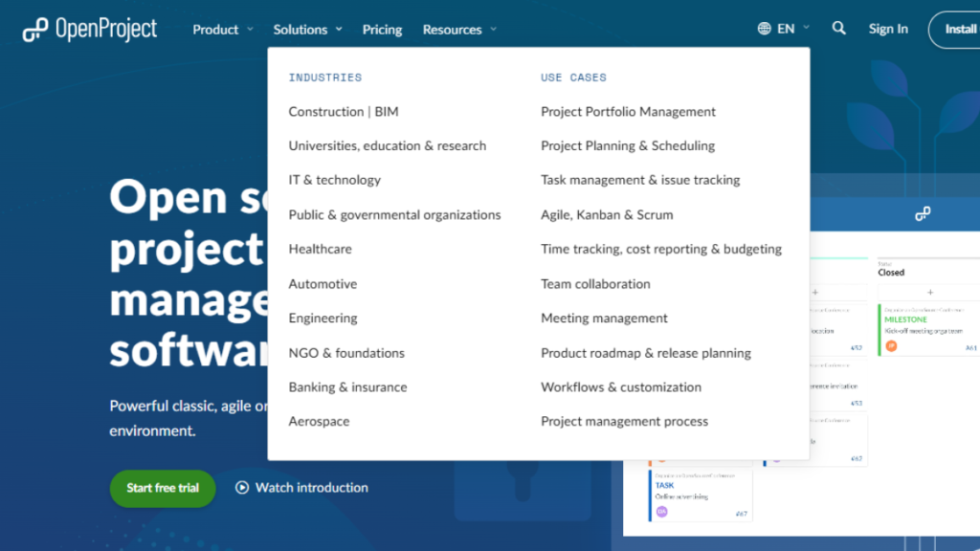Collapse the Solutions menu chevron
The image size is (980, 551).
point(339,30)
